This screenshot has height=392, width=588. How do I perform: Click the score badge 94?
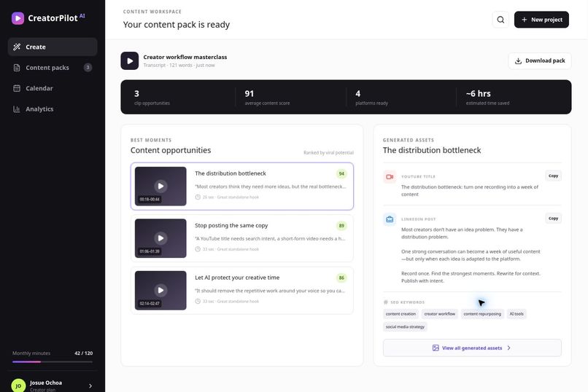[341, 173]
